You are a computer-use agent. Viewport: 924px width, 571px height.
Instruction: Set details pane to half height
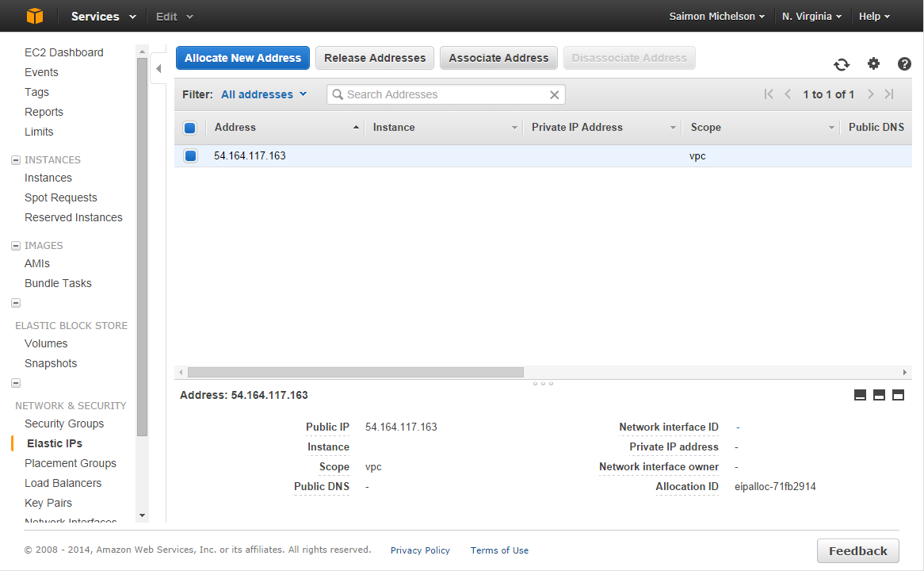pyautogui.click(x=879, y=395)
